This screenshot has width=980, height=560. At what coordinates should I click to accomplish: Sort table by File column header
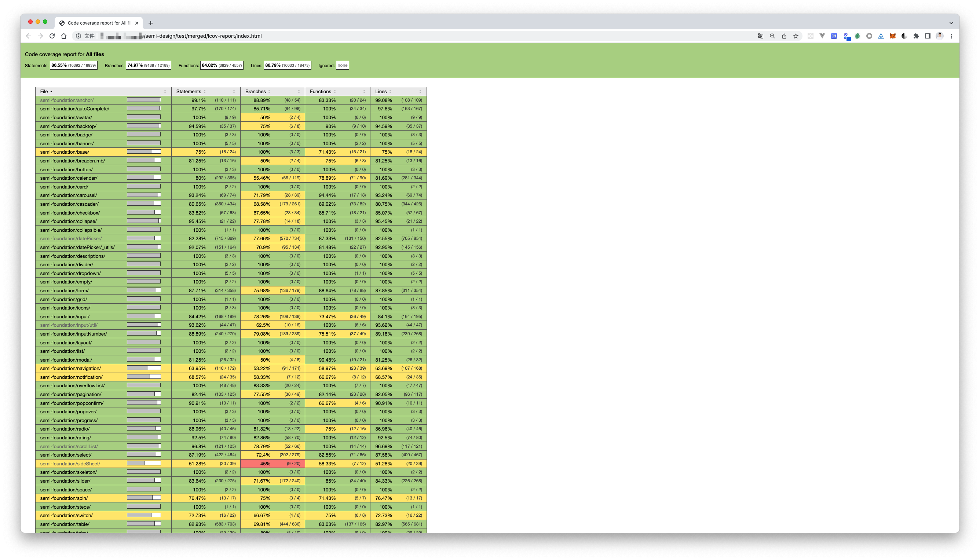click(x=44, y=92)
